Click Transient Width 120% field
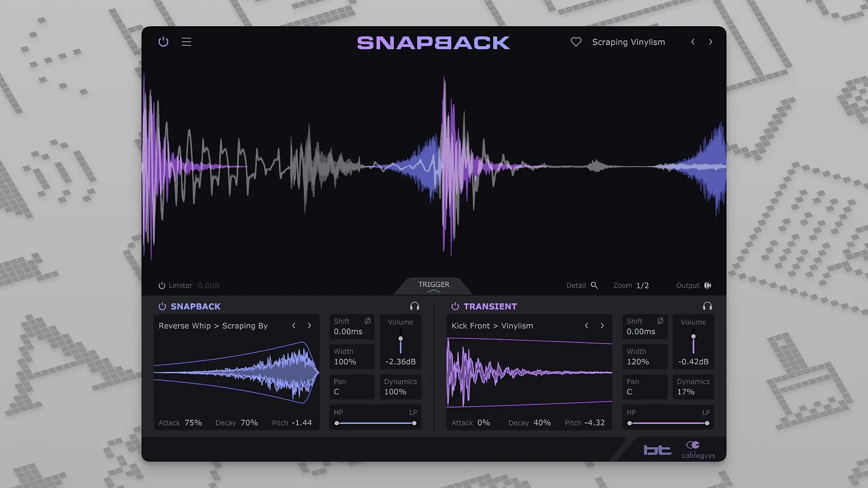Viewport: 868px width, 488px height. (x=645, y=357)
